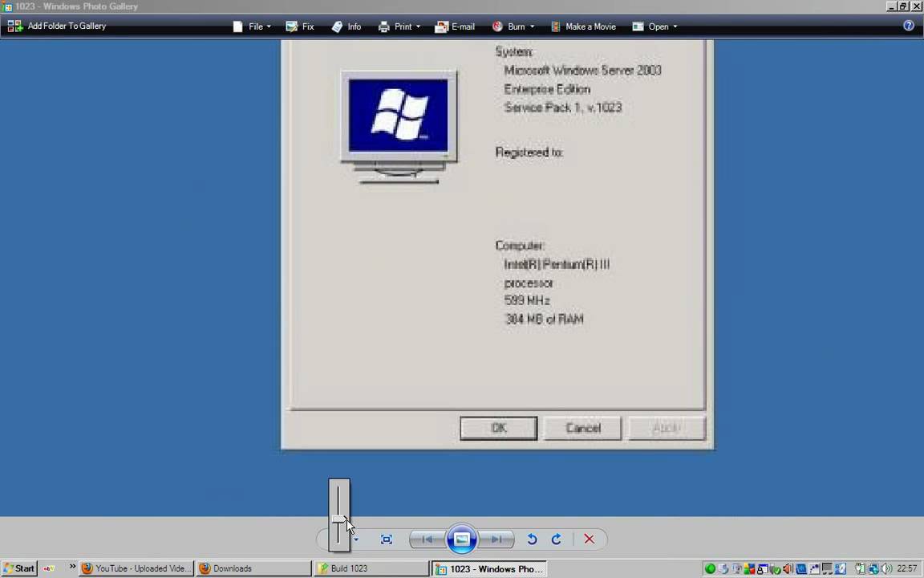Click the Cancel button in photo
This screenshot has height=578, width=924.
(583, 428)
